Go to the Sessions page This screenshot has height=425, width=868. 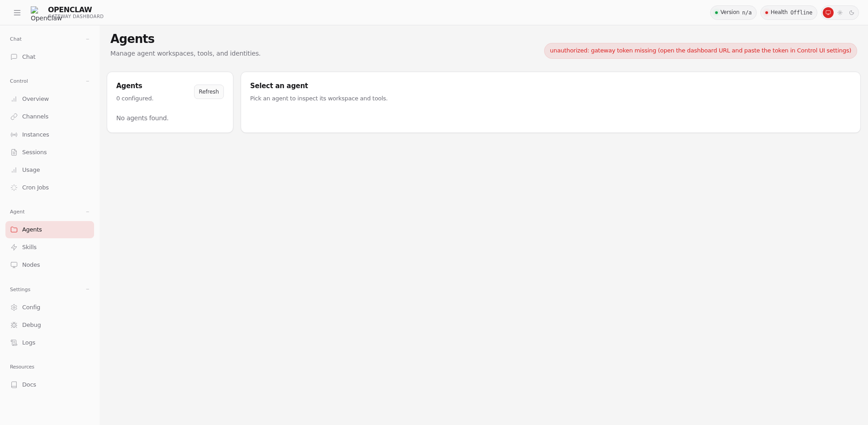(34, 152)
